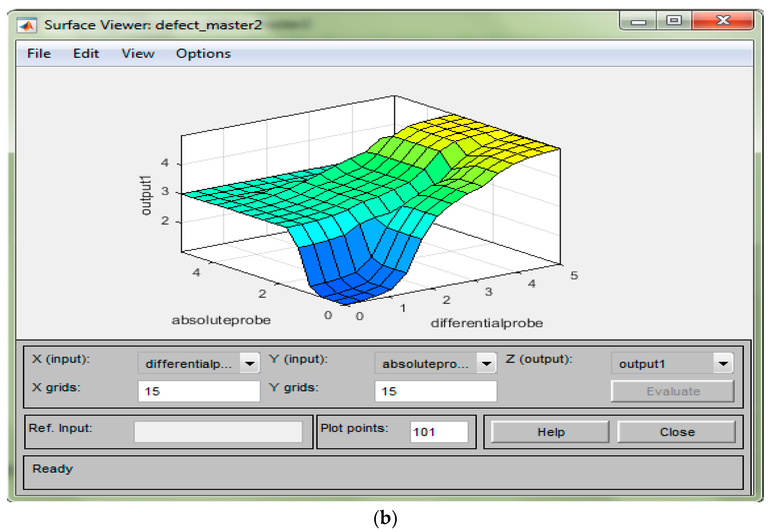774x532 pixels.
Task: Expand the Y (input) absoluteprobe dropdown
Action: coord(487,364)
